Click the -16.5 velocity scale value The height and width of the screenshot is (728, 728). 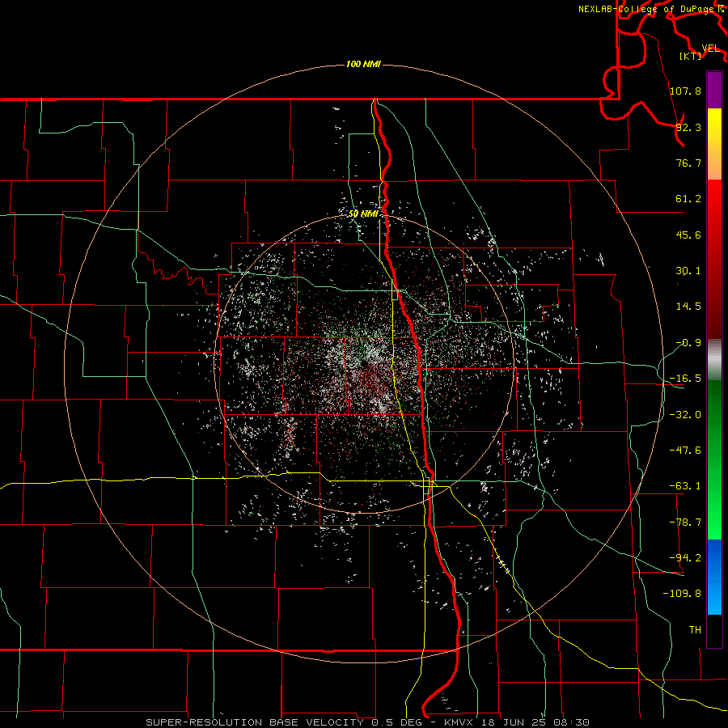pyautogui.click(x=685, y=379)
